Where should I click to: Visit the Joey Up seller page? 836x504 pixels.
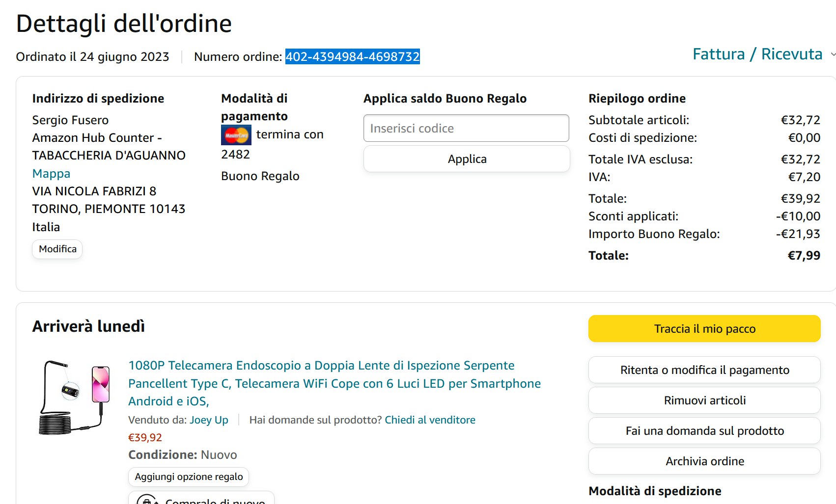209,420
